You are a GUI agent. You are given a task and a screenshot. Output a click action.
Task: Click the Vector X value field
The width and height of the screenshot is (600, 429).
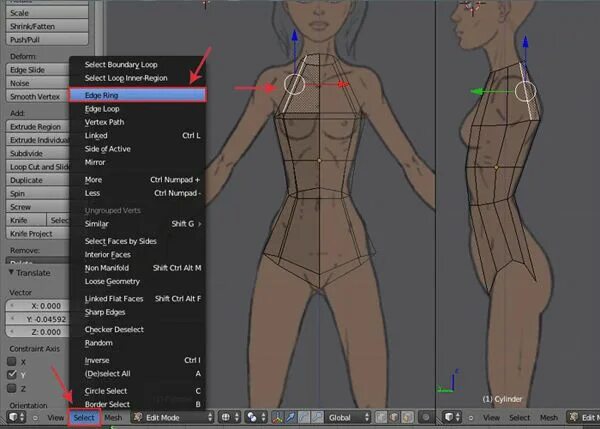pos(38,305)
